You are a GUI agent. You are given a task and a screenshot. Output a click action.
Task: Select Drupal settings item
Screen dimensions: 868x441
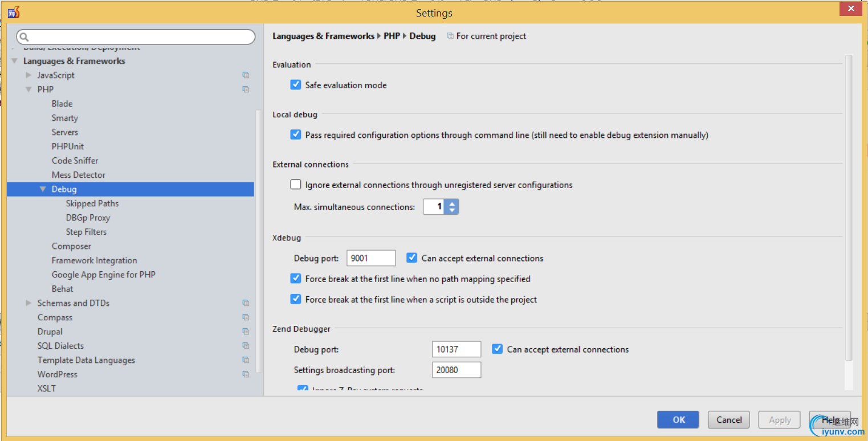(50, 332)
